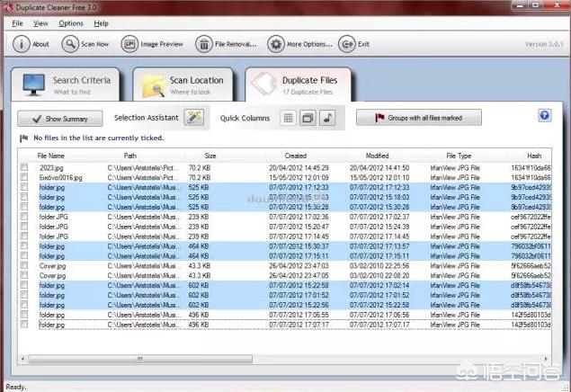
Task: Tick checkbox for folder.JPG created 17:02:36
Action: point(24,217)
